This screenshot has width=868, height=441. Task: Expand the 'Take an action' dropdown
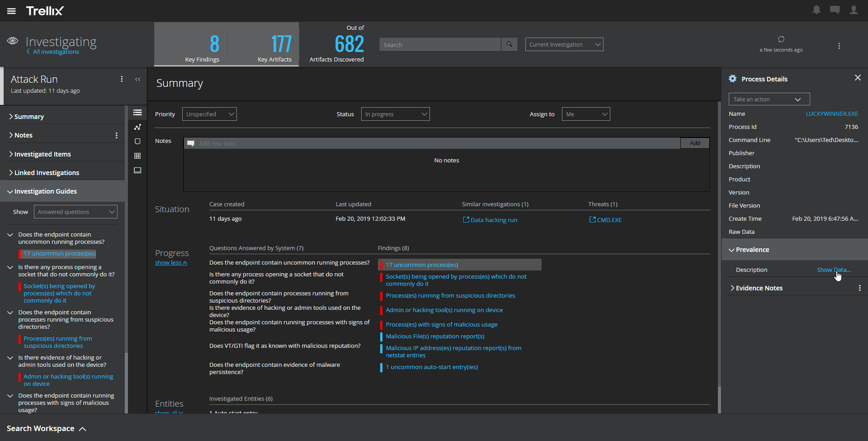point(769,99)
